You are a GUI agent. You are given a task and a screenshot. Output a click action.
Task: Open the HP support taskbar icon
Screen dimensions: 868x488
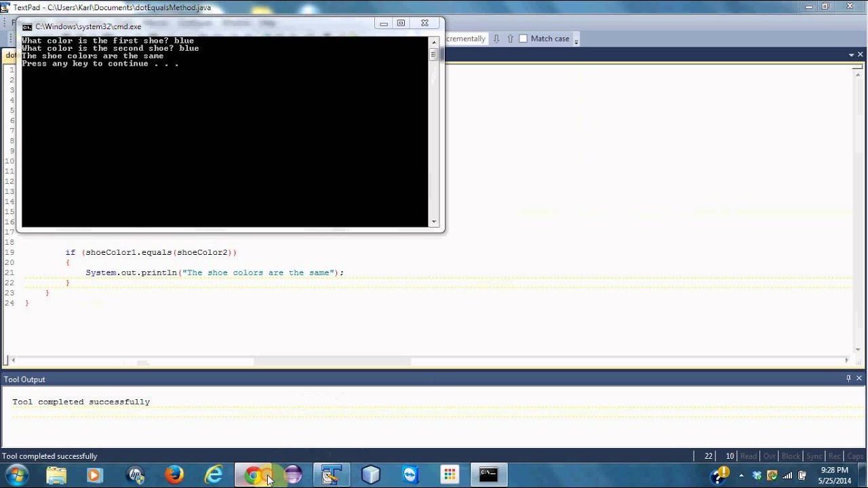pos(135,475)
